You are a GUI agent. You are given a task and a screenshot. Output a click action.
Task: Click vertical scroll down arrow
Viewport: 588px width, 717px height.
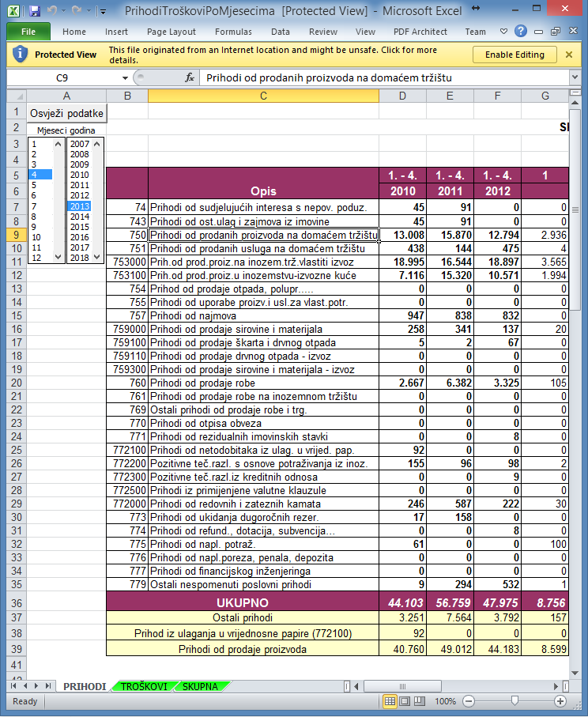575,673
